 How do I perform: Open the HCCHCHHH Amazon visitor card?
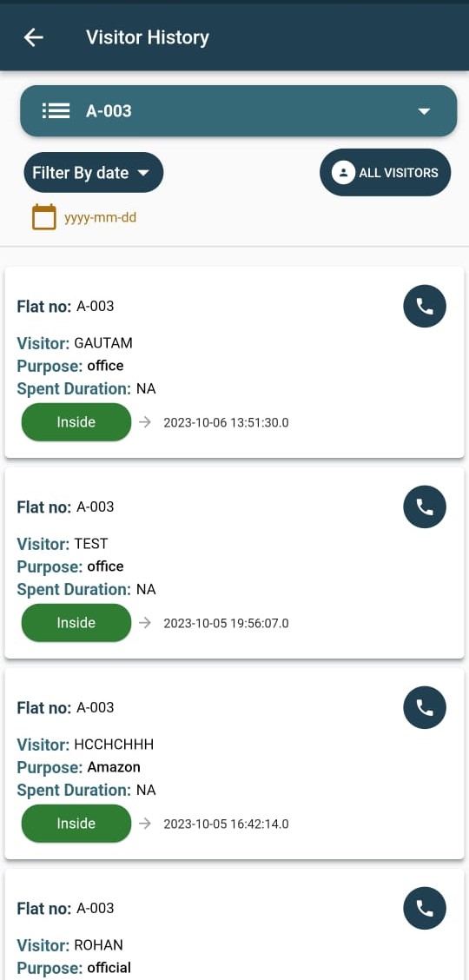pyautogui.click(x=234, y=763)
